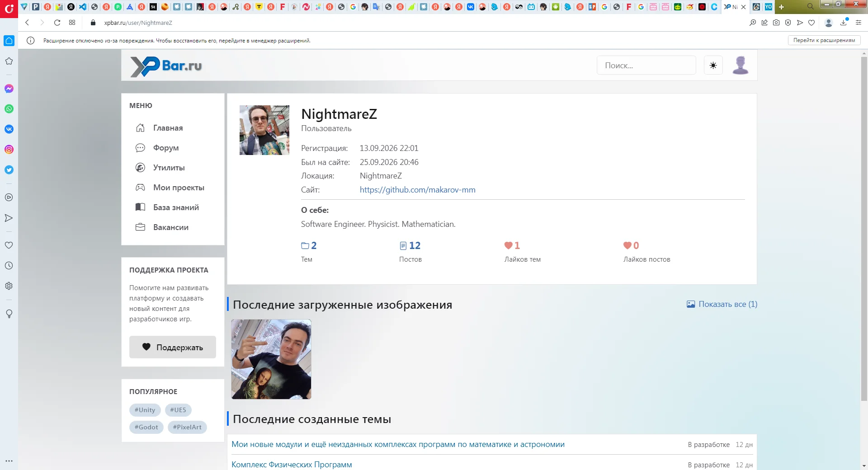This screenshot has height=470, width=868.
Task: Open the user account avatar in the site header
Action: (741, 65)
